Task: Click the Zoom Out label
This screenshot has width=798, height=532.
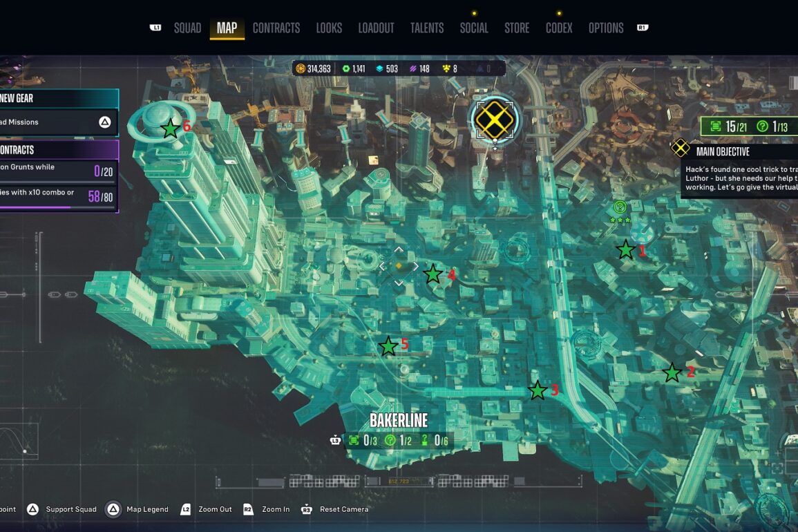Action: 215,509
